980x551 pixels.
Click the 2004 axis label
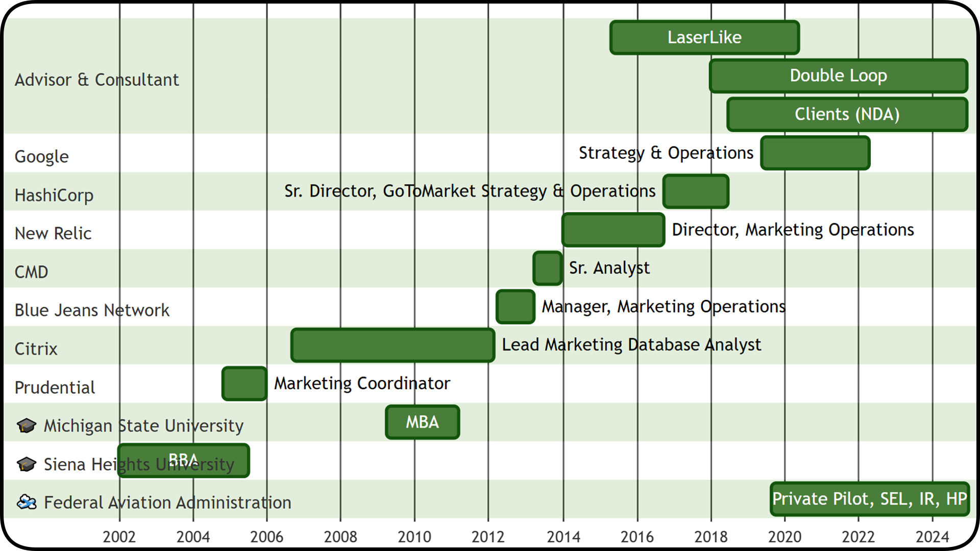[x=193, y=537]
